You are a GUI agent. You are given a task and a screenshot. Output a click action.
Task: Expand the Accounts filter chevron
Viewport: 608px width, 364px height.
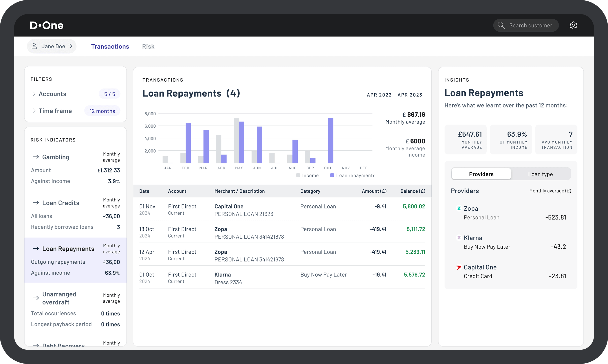tap(34, 94)
